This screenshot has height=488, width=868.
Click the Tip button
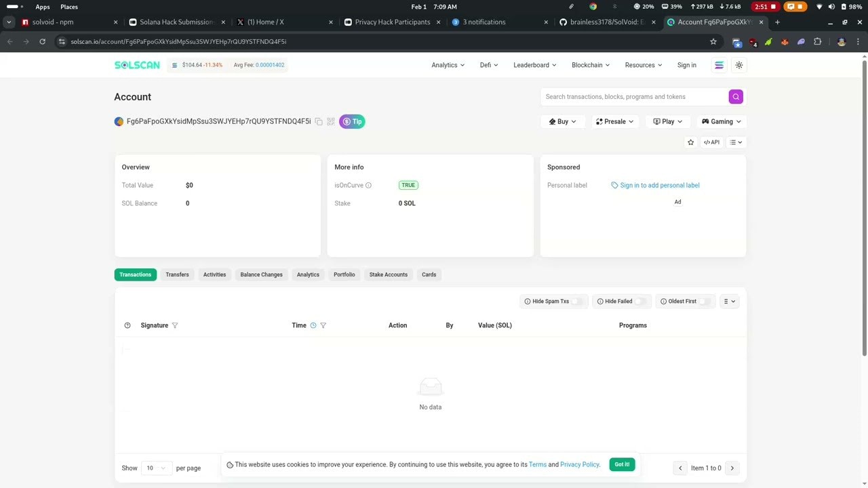(352, 121)
